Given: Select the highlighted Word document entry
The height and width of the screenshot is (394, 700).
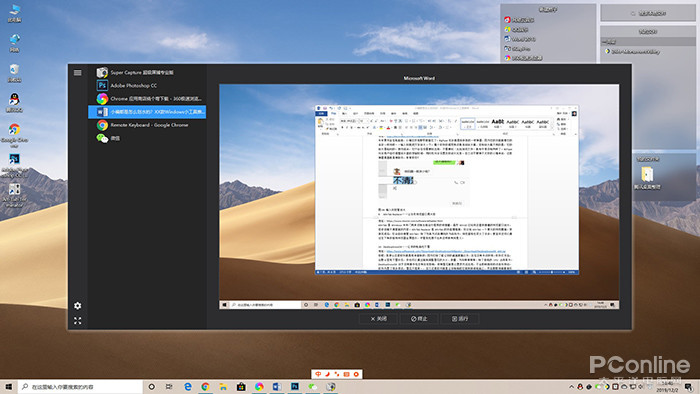Looking at the screenshot, I should [x=147, y=112].
